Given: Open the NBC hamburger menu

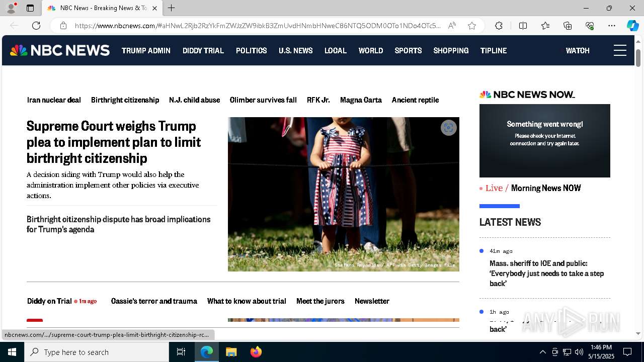Looking at the screenshot, I should (620, 50).
